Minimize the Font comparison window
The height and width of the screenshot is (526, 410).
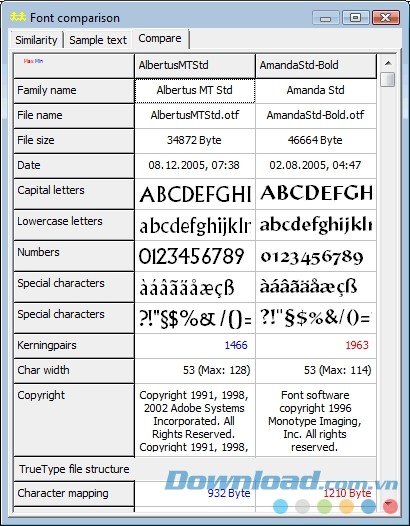pyautogui.click(x=325, y=17)
